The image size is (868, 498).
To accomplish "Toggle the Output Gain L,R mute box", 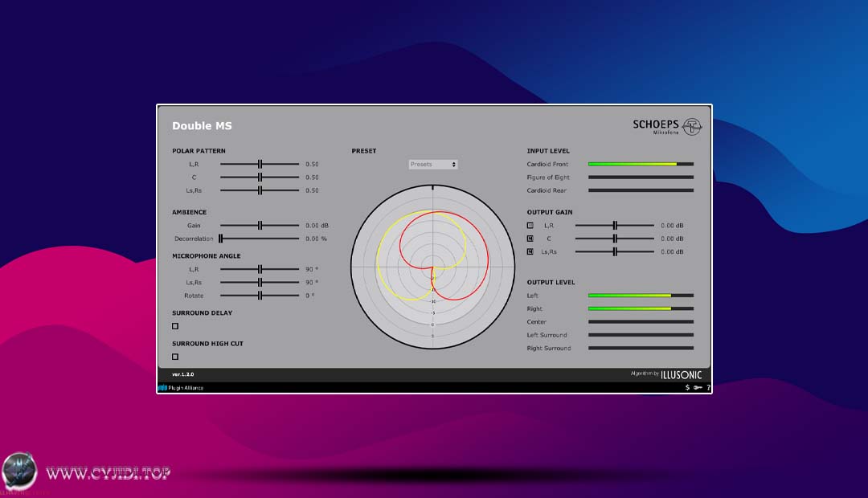I will (530, 225).
